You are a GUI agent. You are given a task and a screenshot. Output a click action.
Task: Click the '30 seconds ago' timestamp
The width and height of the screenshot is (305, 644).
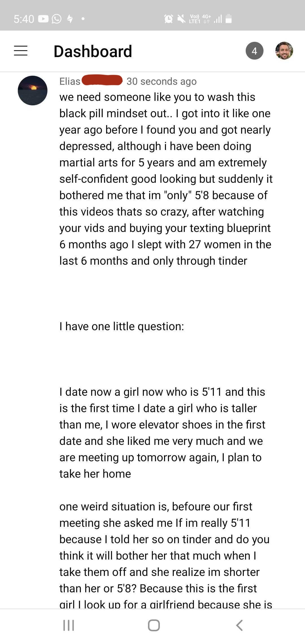click(x=161, y=81)
